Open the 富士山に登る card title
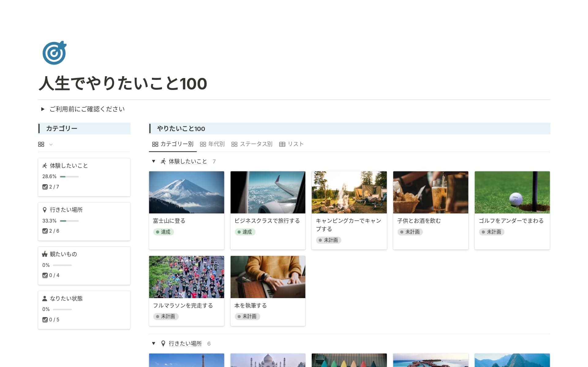Image resolution: width=588 pixels, height=367 pixels. coord(169,221)
